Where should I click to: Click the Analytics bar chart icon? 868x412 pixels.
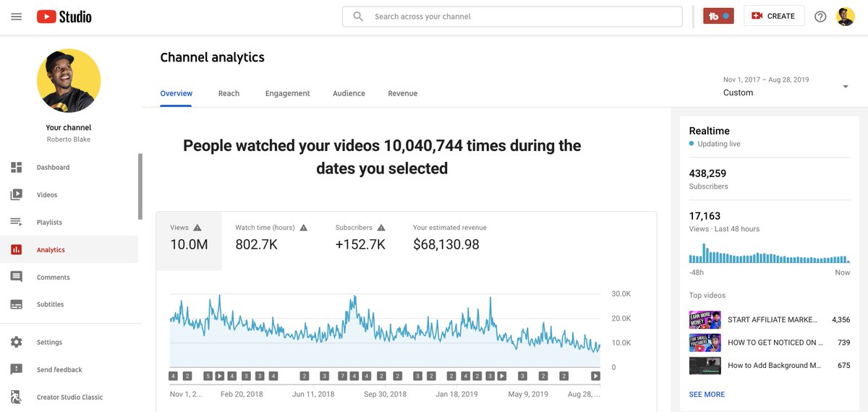[16, 250]
